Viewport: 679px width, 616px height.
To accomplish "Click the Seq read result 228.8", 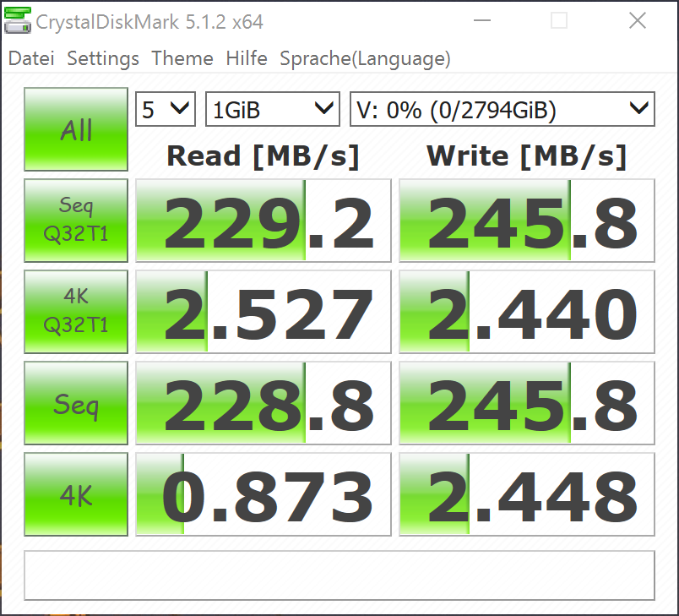I will point(263,403).
